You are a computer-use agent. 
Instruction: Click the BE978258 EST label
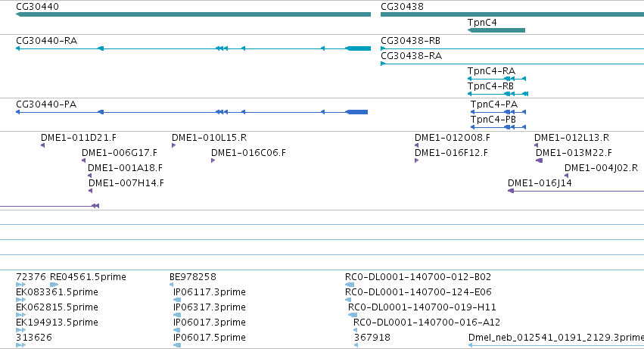coord(193,277)
